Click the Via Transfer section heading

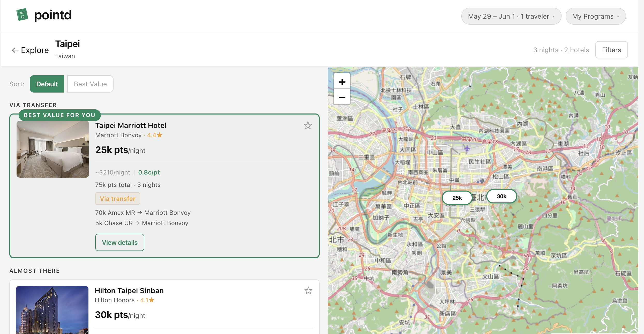pyautogui.click(x=33, y=105)
